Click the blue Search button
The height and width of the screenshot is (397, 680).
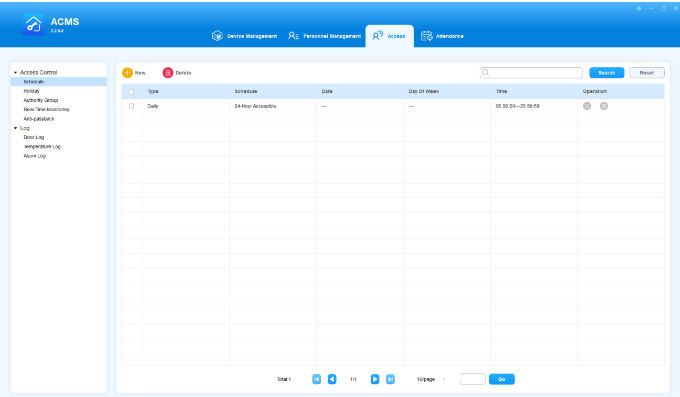(x=606, y=73)
